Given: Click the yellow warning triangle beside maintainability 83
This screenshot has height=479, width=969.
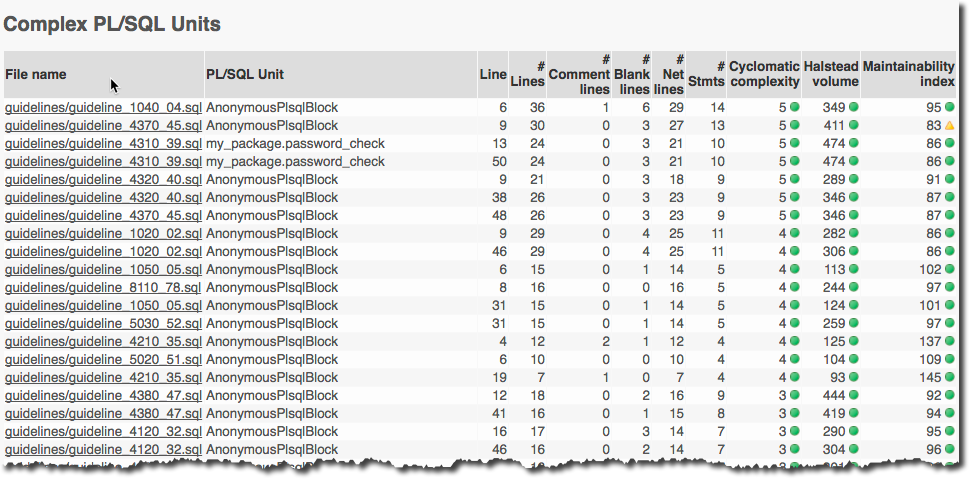Looking at the screenshot, I should click(949, 126).
